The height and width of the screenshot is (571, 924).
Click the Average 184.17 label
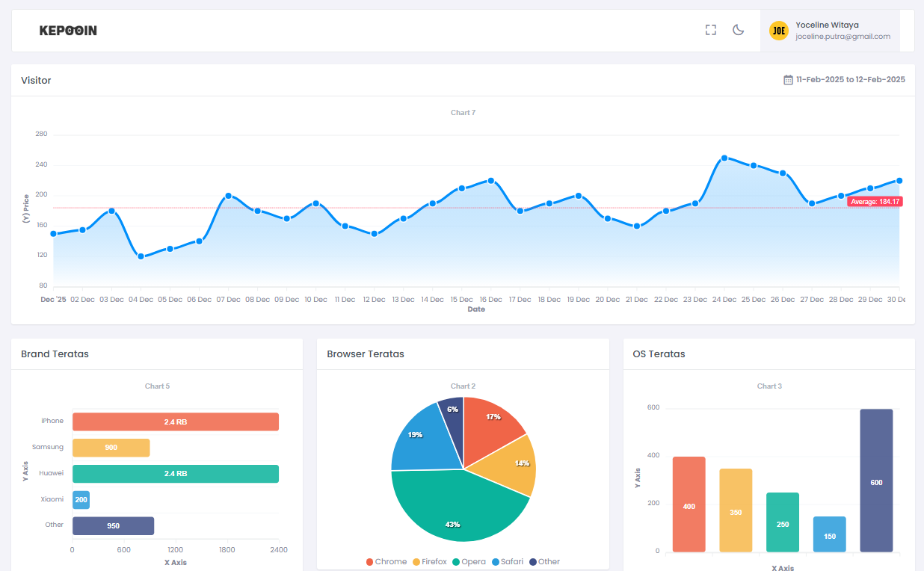click(x=875, y=202)
